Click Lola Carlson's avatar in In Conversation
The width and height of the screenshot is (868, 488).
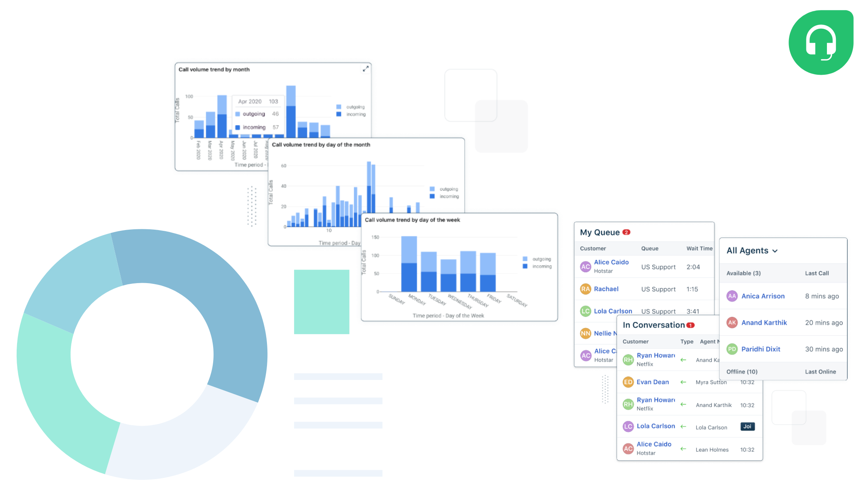pos(628,426)
